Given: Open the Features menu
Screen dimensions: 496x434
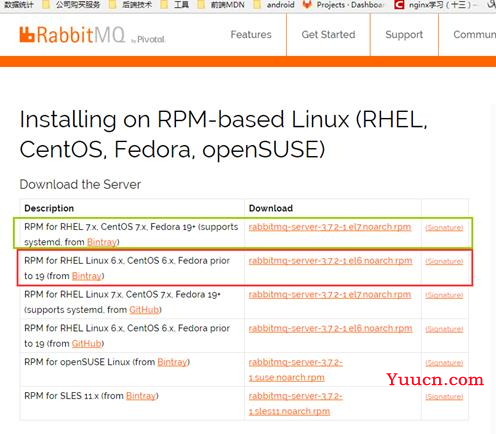Looking at the screenshot, I should (251, 34).
